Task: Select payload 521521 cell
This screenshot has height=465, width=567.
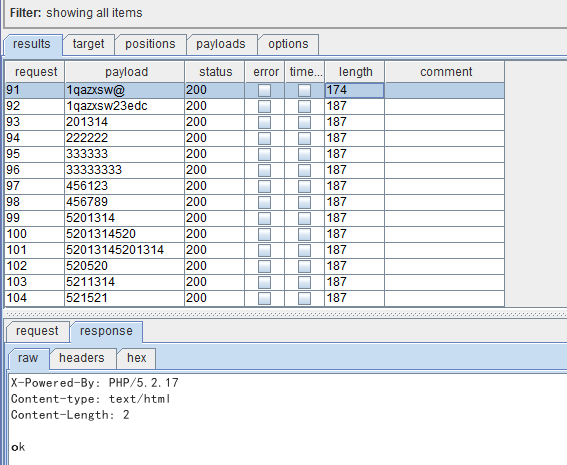Action: [125, 298]
